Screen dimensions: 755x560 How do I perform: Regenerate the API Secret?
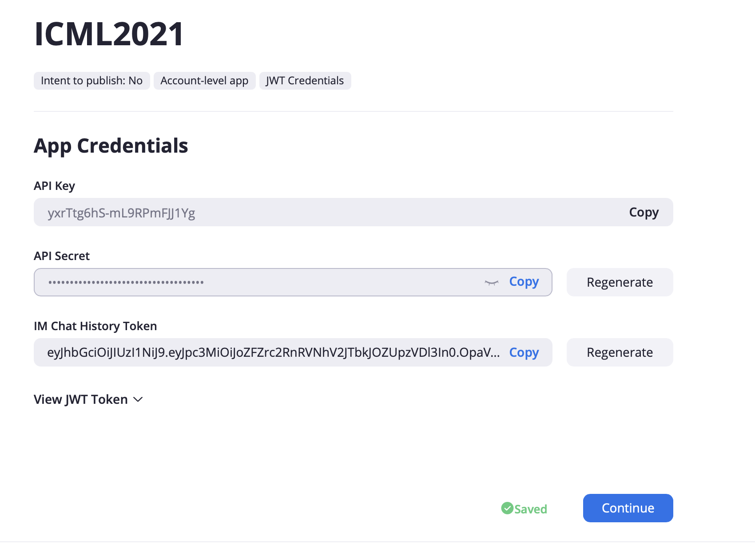click(x=620, y=282)
